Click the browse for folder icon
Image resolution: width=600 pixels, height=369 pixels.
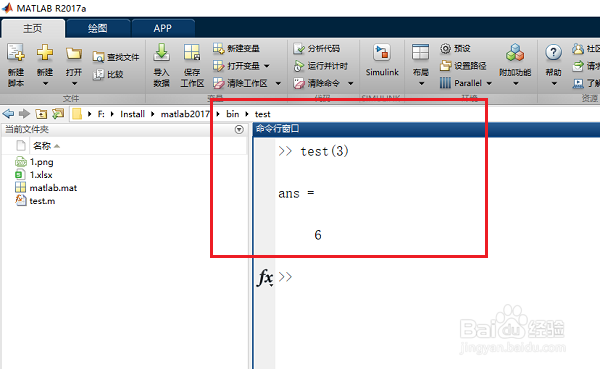[x=58, y=114]
